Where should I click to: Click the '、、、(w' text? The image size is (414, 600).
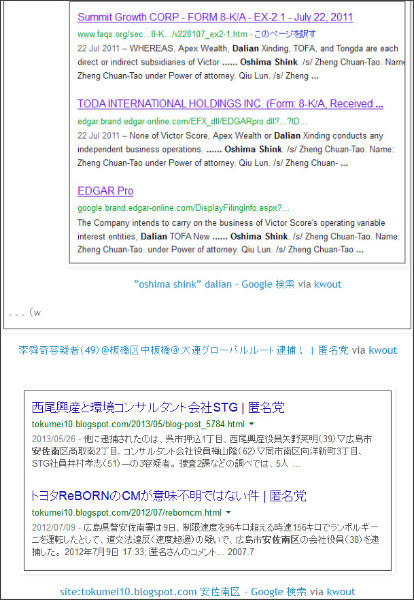pyautogui.click(x=24, y=313)
